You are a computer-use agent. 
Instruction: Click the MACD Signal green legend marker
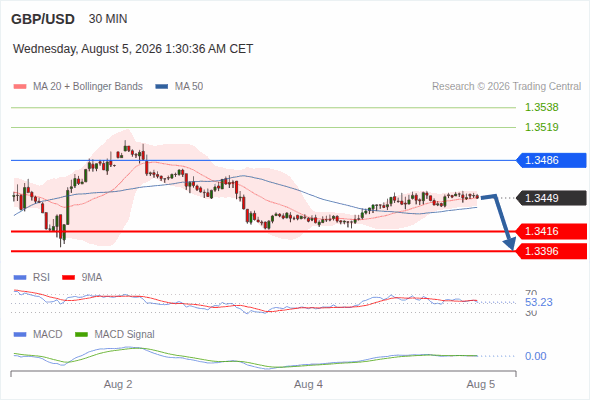pos(81,335)
